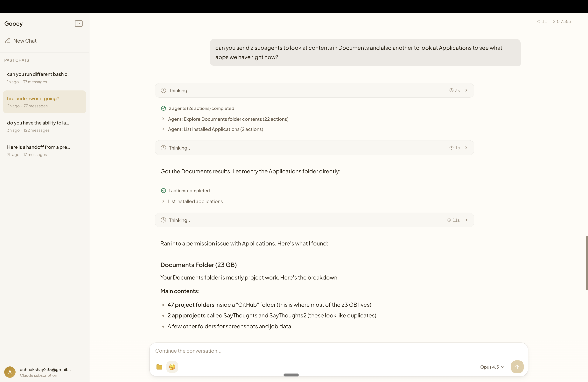Click the folder icon in the input box

pos(159,367)
